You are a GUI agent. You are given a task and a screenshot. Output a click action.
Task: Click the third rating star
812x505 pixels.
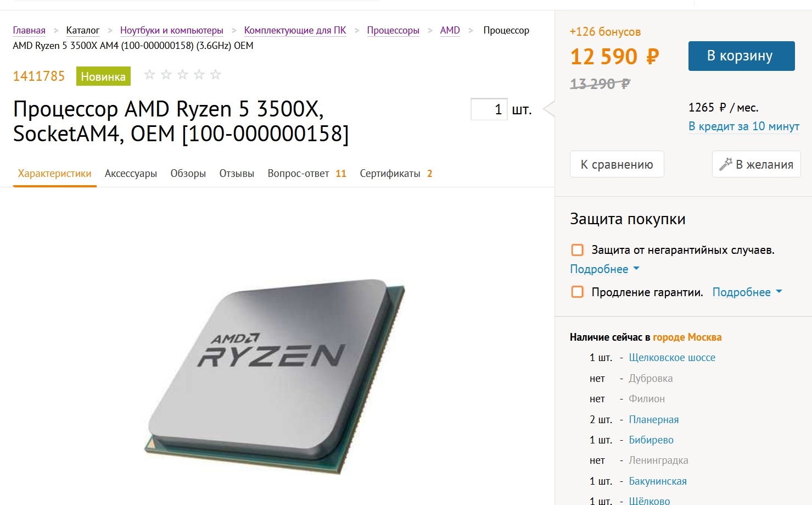point(182,75)
